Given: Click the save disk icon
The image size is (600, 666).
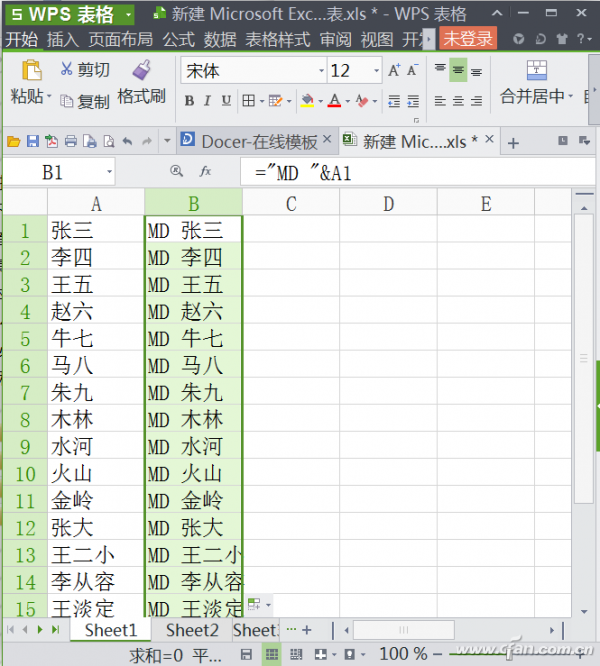Looking at the screenshot, I should (x=33, y=141).
